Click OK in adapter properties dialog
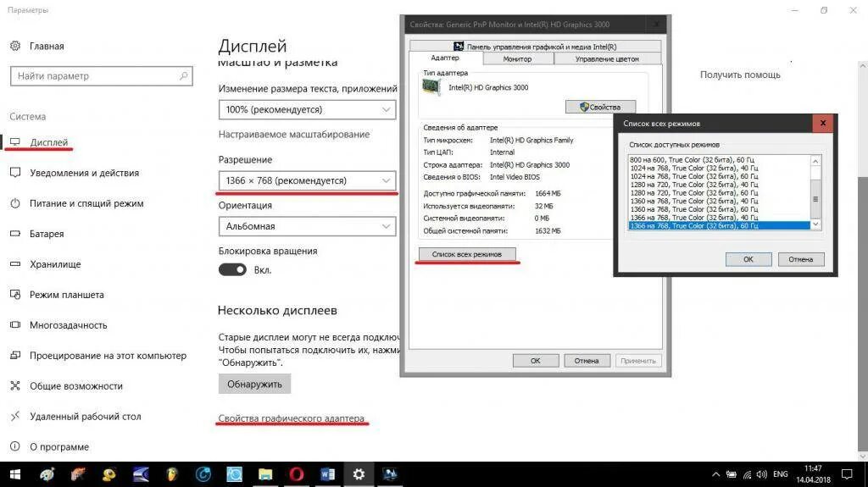 [536, 361]
